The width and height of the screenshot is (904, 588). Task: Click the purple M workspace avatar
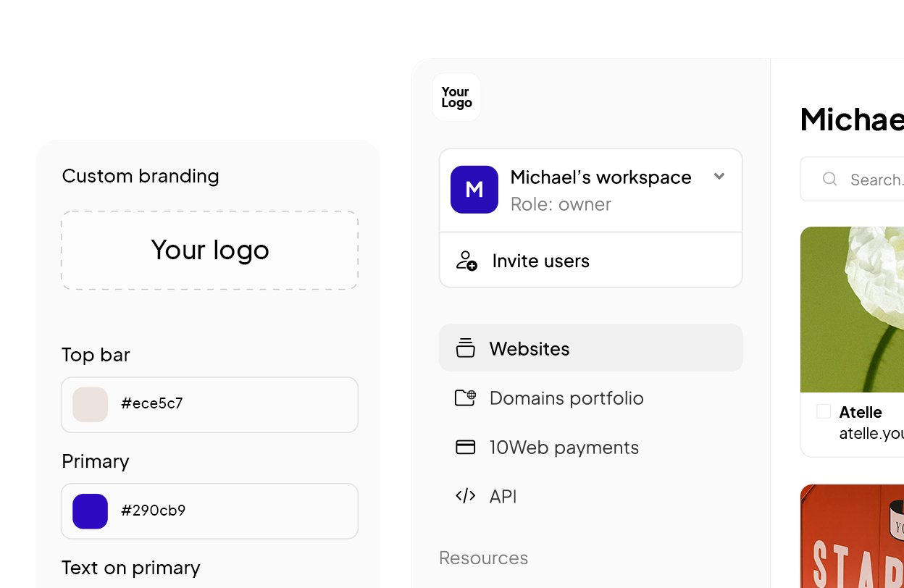pos(474,190)
